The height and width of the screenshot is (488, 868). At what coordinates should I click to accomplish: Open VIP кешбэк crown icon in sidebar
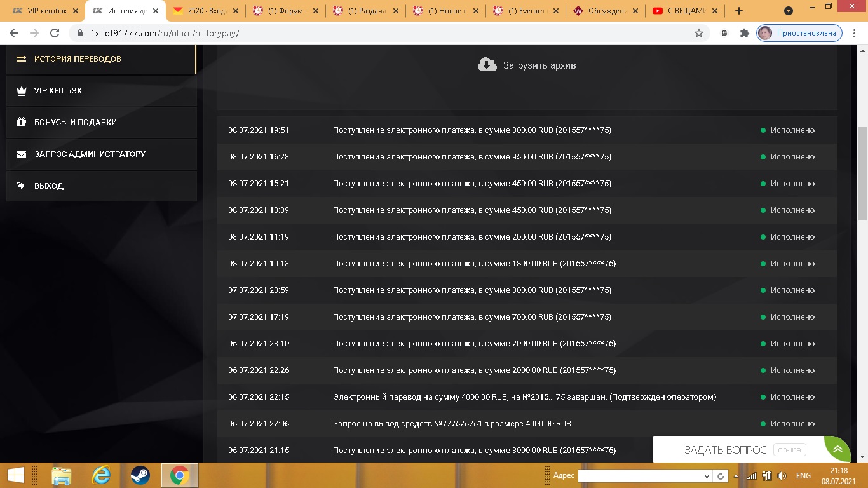point(22,91)
